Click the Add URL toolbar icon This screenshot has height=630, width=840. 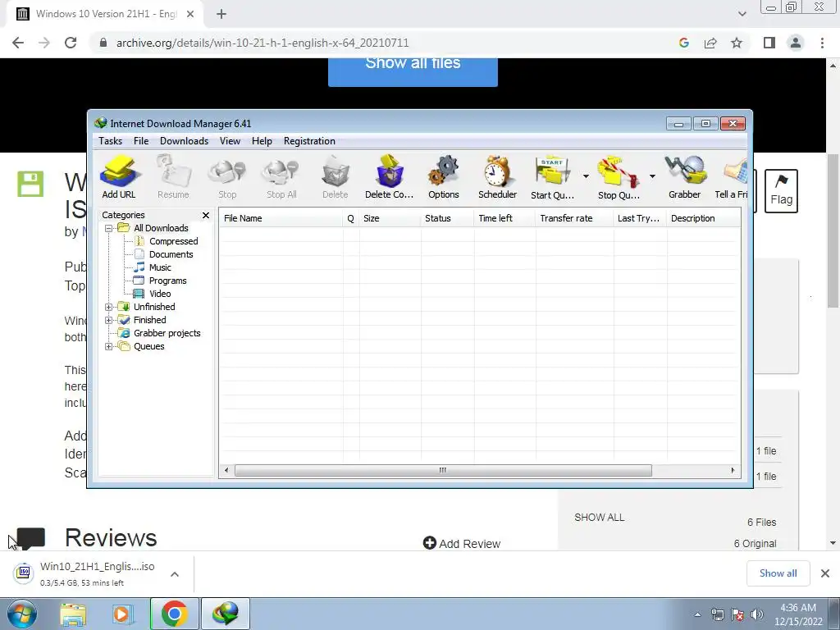pyautogui.click(x=119, y=177)
